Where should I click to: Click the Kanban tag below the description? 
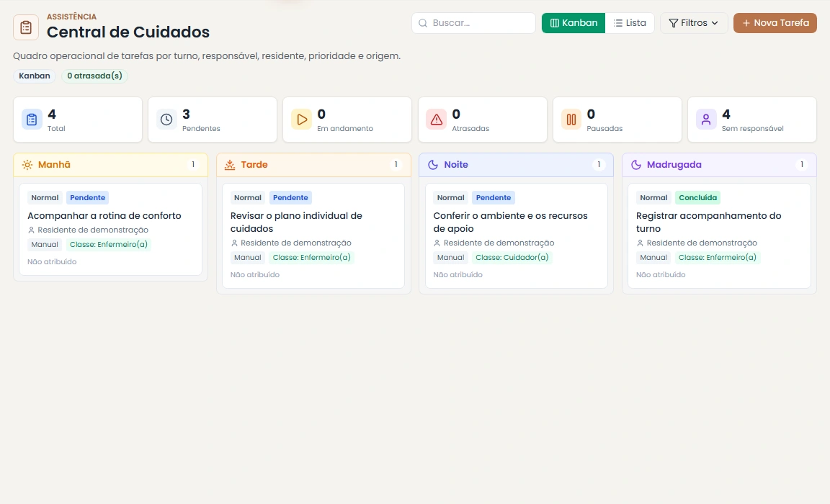coord(35,76)
